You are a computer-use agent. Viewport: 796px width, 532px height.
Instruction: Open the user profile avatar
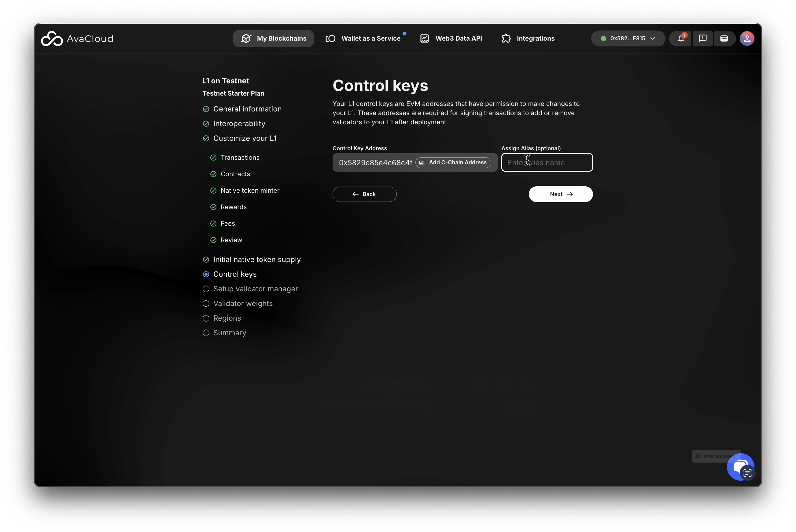click(x=747, y=38)
